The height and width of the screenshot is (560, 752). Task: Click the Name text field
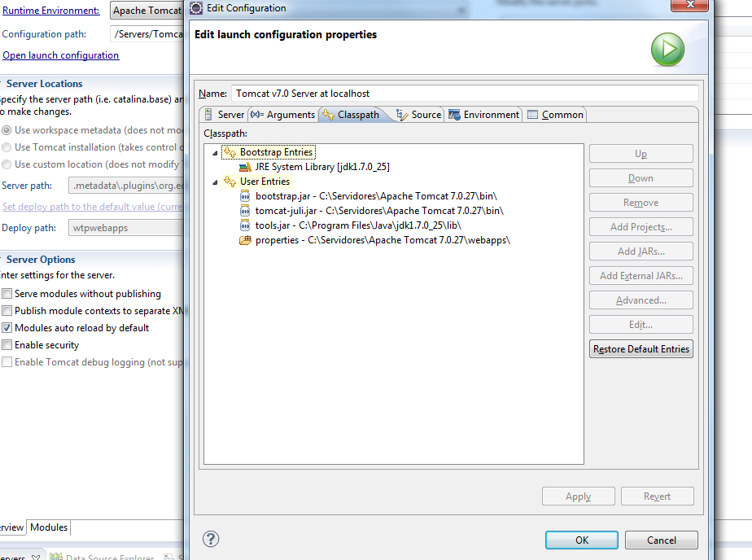tap(464, 94)
